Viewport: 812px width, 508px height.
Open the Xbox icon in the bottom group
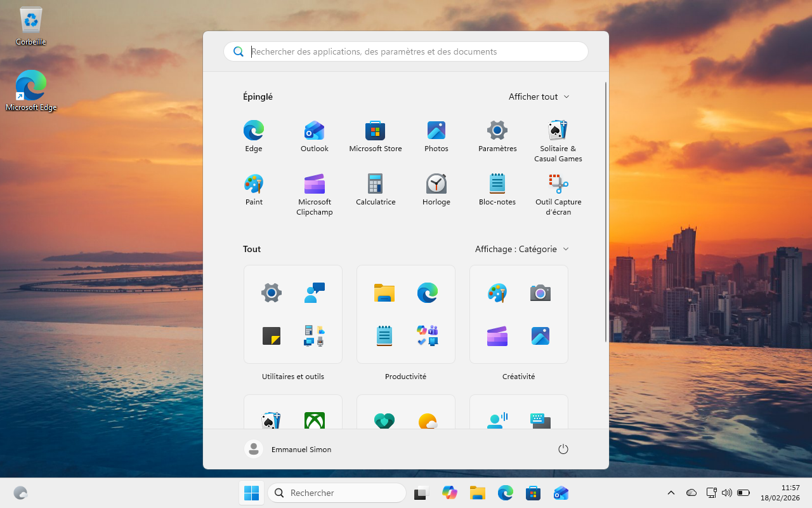[x=315, y=420]
